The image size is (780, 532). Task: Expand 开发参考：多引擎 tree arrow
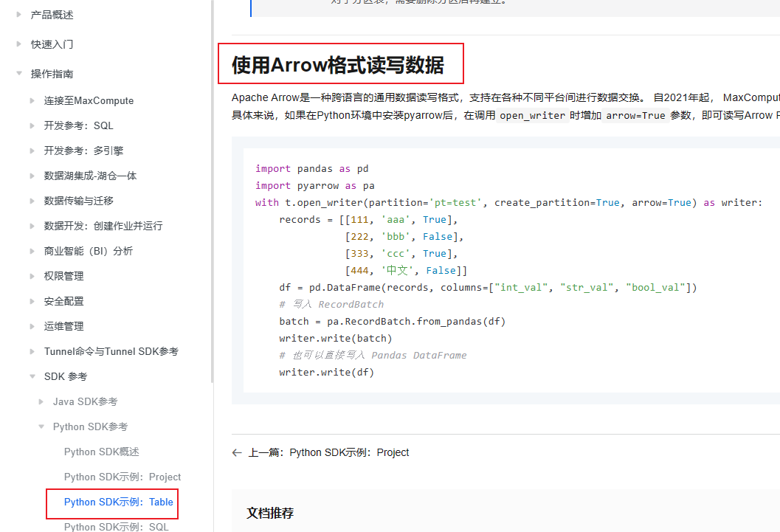click(x=32, y=151)
